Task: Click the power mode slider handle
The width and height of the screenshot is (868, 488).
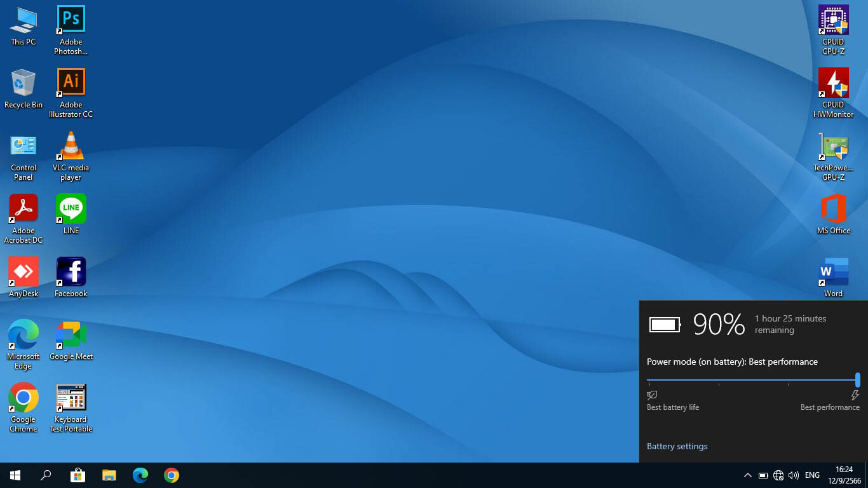Action: pos(858,380)
